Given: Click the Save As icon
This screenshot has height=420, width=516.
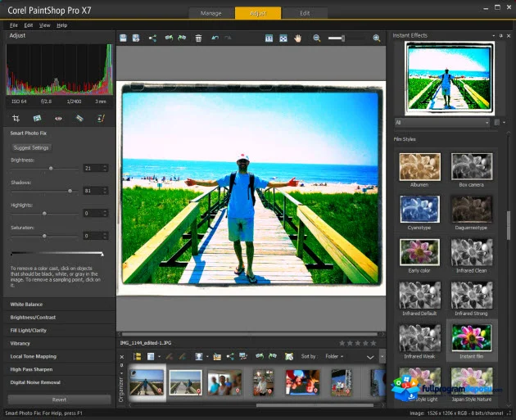Looking at the screenshot, I should tap(136, 38).
